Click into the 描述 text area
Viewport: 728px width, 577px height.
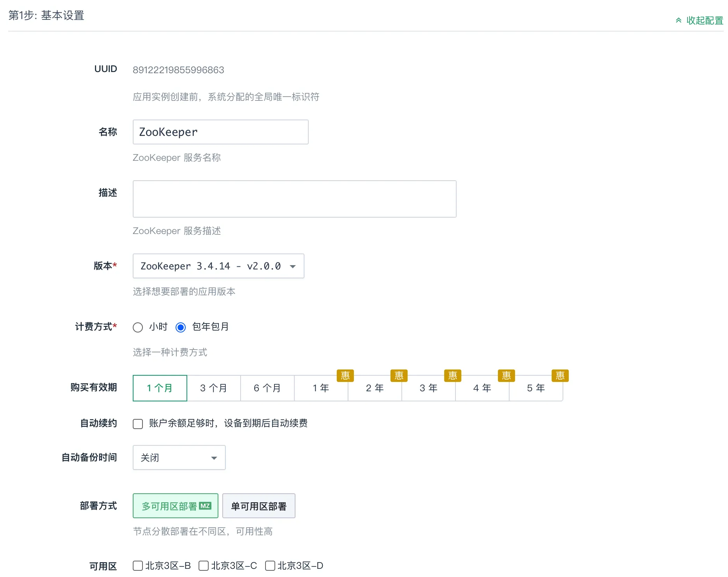pyautogui.click(x=294, y=199)
